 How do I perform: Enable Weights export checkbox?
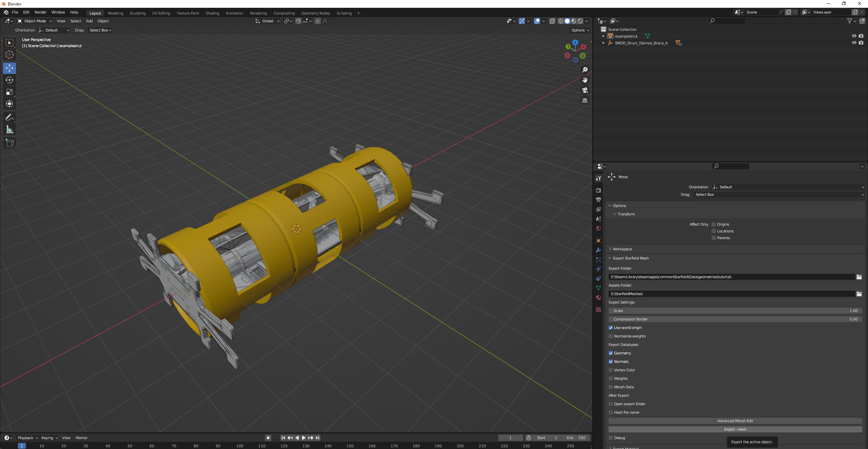pos(611,379)
